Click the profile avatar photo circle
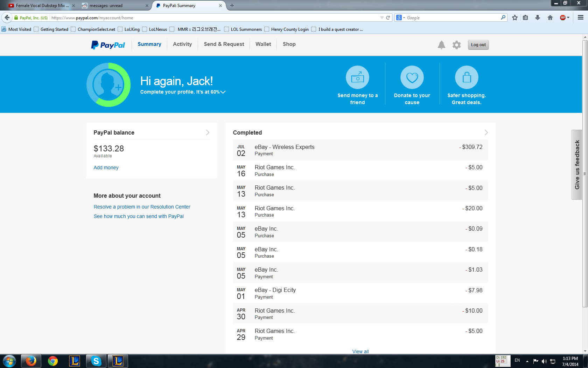This screenshot has height=368, width=588. 108,85
